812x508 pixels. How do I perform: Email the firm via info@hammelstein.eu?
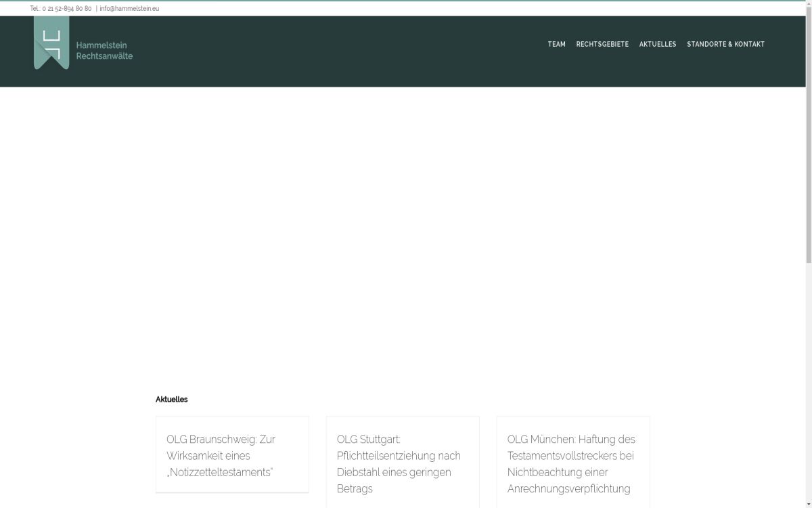click(x=129, y=9)
